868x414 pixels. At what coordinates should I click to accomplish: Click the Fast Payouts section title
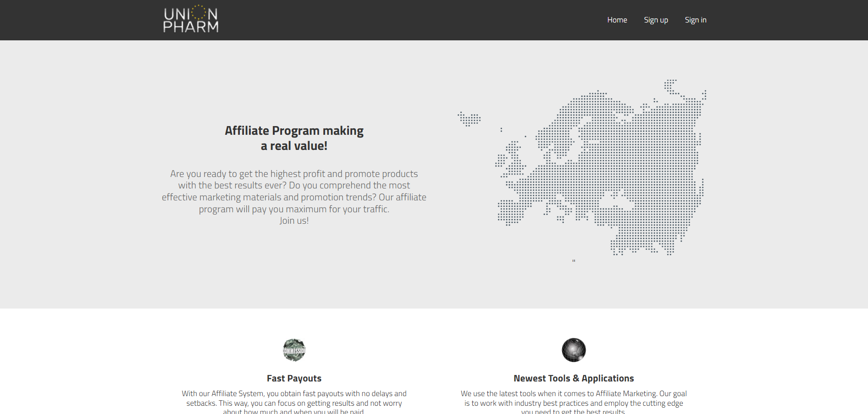coord(294,378)
